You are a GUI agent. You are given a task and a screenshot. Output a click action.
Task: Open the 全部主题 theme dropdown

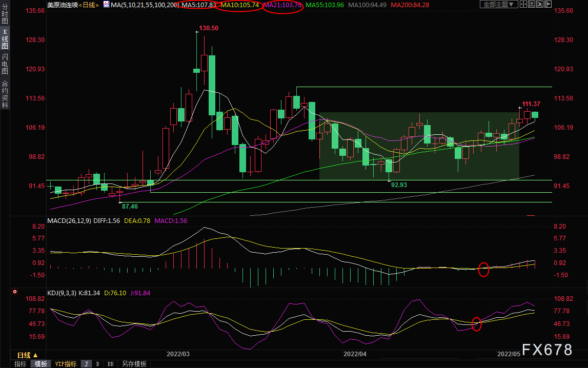pos(499,4)
